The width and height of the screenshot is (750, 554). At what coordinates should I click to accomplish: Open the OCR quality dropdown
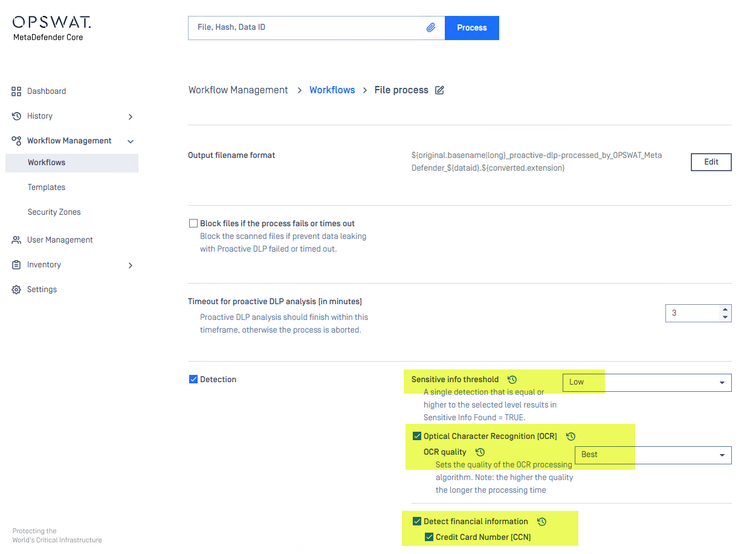653,455
